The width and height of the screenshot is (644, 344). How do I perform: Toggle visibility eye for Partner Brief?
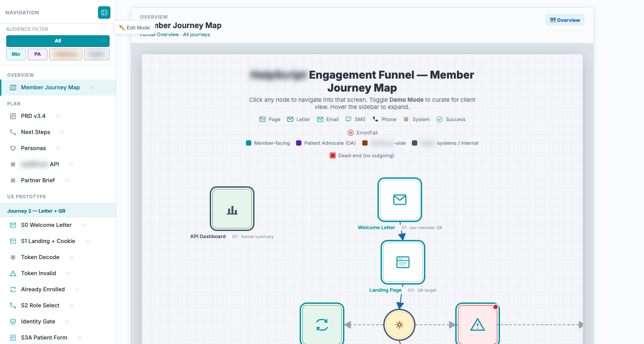click(x=67, y=180)
